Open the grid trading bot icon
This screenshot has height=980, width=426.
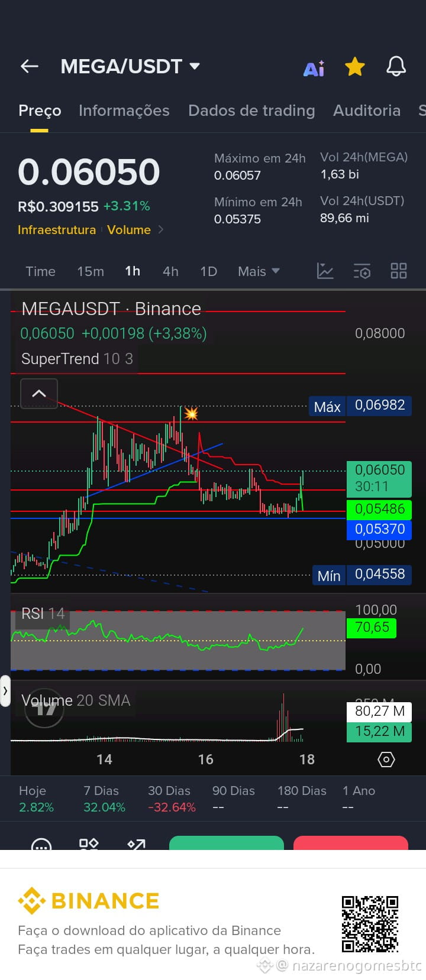tap(89, 843)
